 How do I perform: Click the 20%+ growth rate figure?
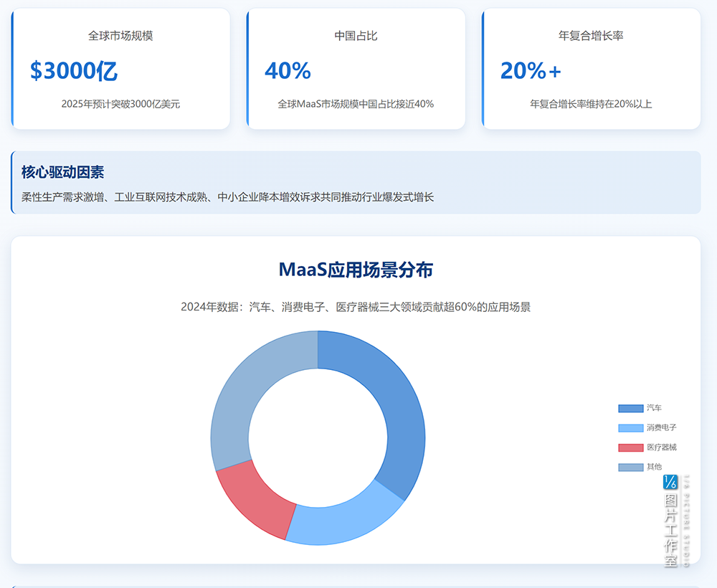pos(531,71)
